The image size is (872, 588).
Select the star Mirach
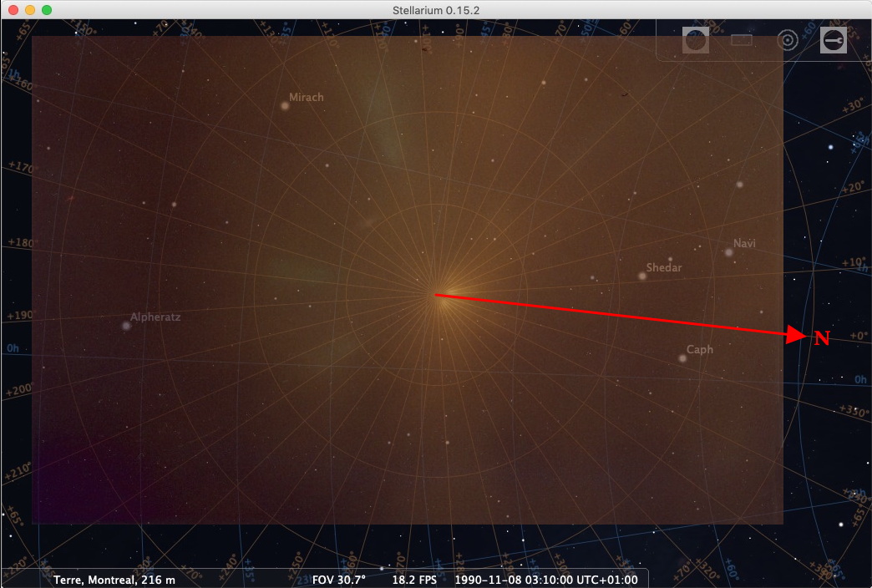pos(285,106)
